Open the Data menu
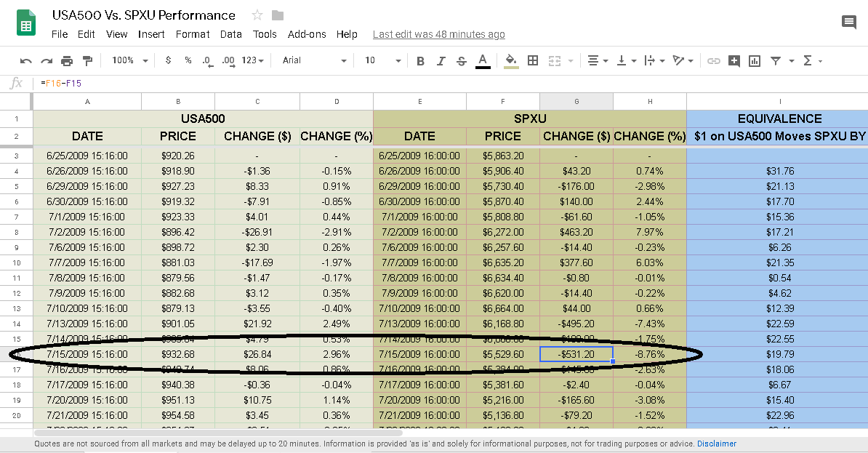The image size is (868, 453). (231, 34)
